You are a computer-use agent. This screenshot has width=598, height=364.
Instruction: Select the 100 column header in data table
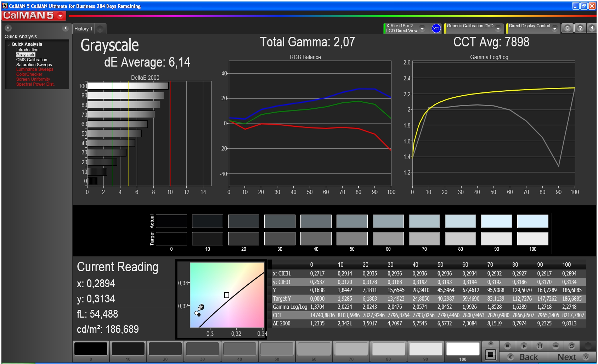click(x=566, y=265)
